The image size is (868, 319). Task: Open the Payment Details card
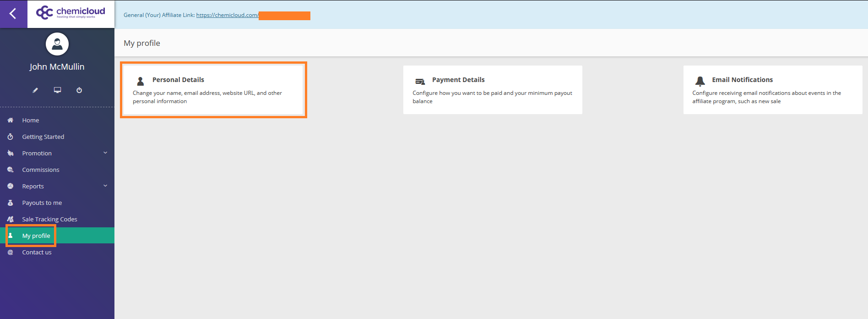pos(493,90)
